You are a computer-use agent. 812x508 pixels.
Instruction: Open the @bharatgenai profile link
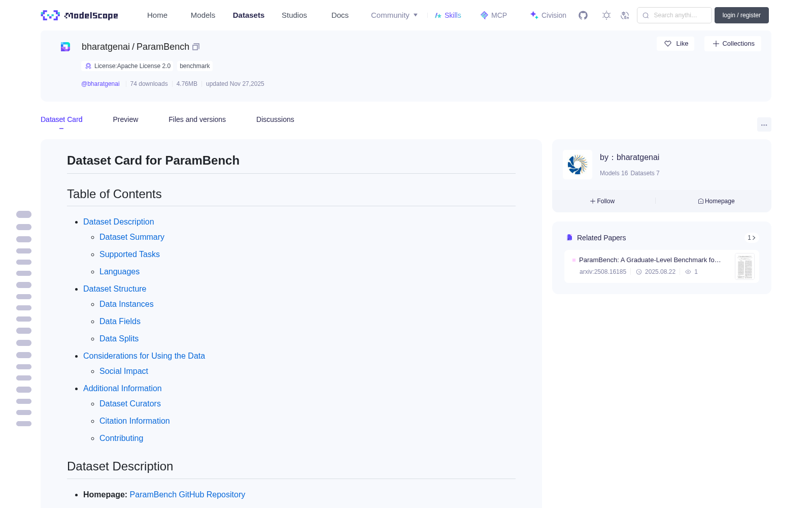(100, 84)
